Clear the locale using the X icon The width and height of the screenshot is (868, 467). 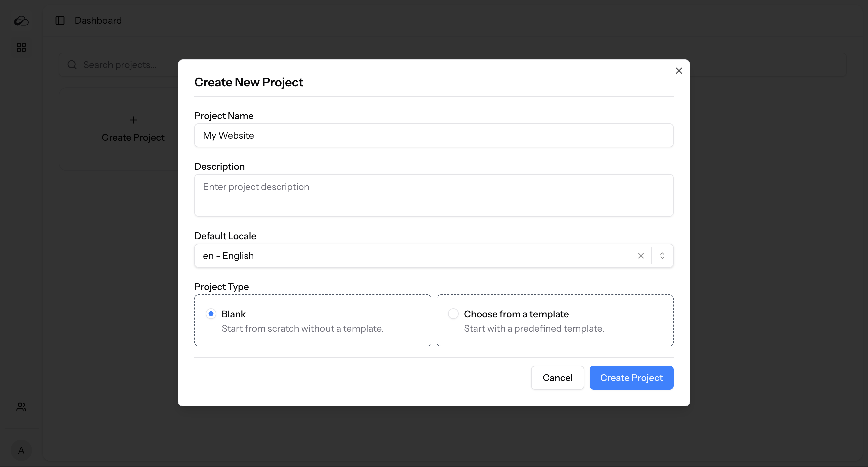(641, 256)
